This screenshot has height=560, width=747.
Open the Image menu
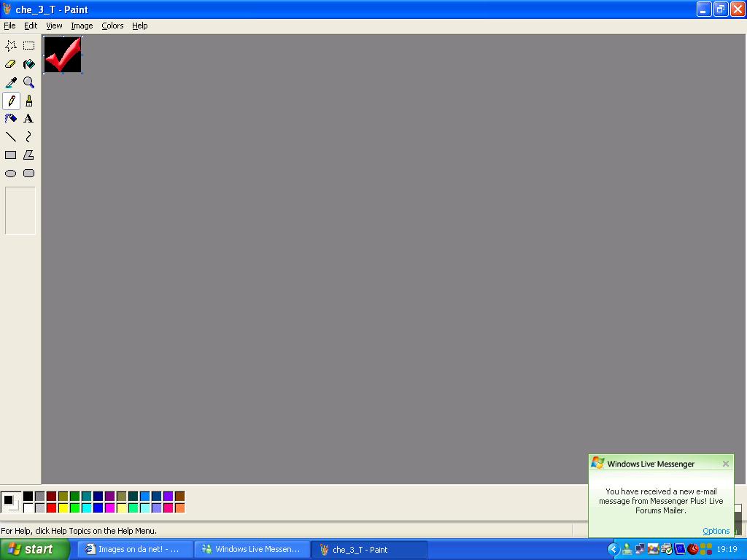[82, 26]
